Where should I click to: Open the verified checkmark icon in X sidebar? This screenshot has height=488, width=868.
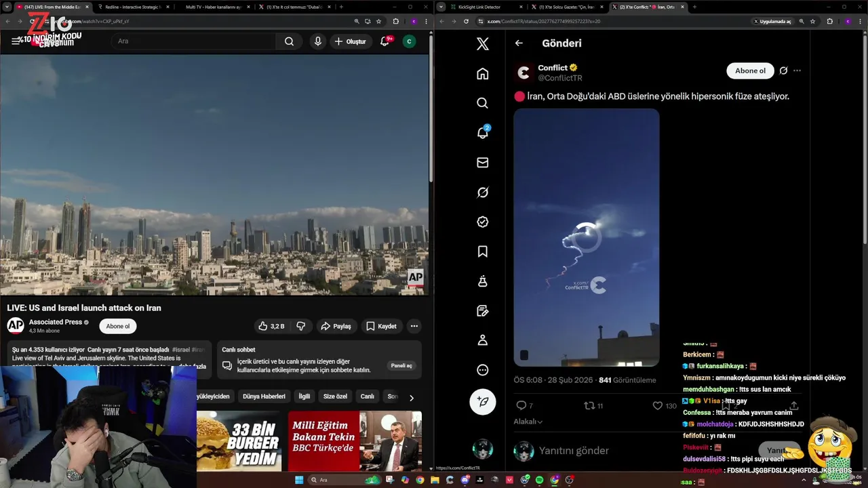(482, 222)
